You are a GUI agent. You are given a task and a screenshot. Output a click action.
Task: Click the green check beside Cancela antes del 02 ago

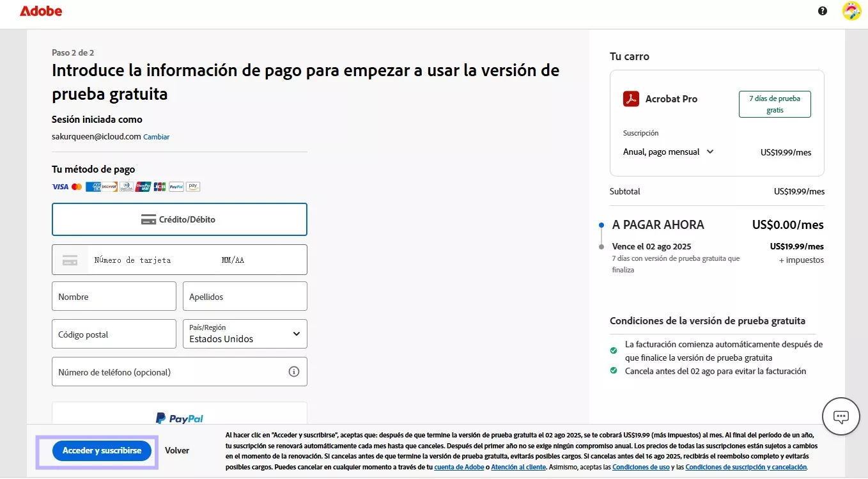(x=614, y=370)
